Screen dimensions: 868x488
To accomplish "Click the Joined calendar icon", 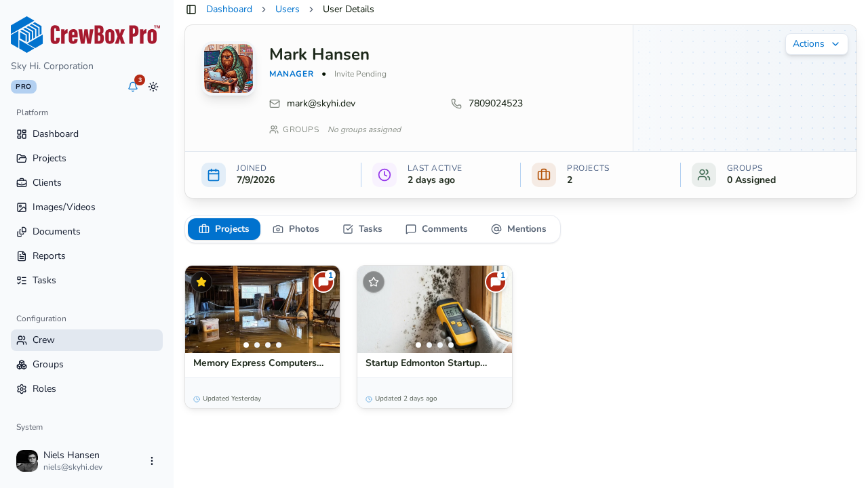I will coord(214,175).
